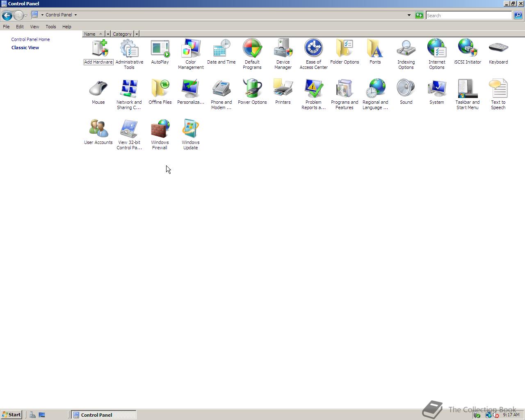This screenshot has width=525, height=420.
Task: Open the Tools menu
Action: [x=51, y=27]
